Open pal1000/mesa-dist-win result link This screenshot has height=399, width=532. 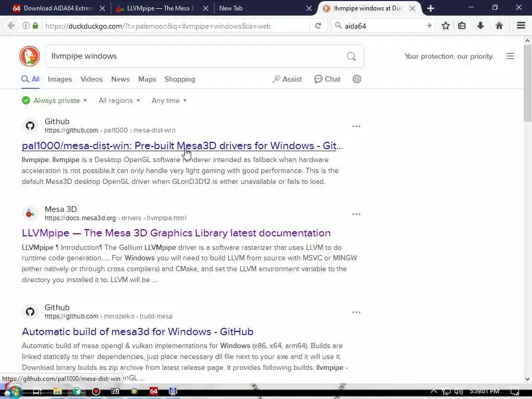click(x=182, y=145)
